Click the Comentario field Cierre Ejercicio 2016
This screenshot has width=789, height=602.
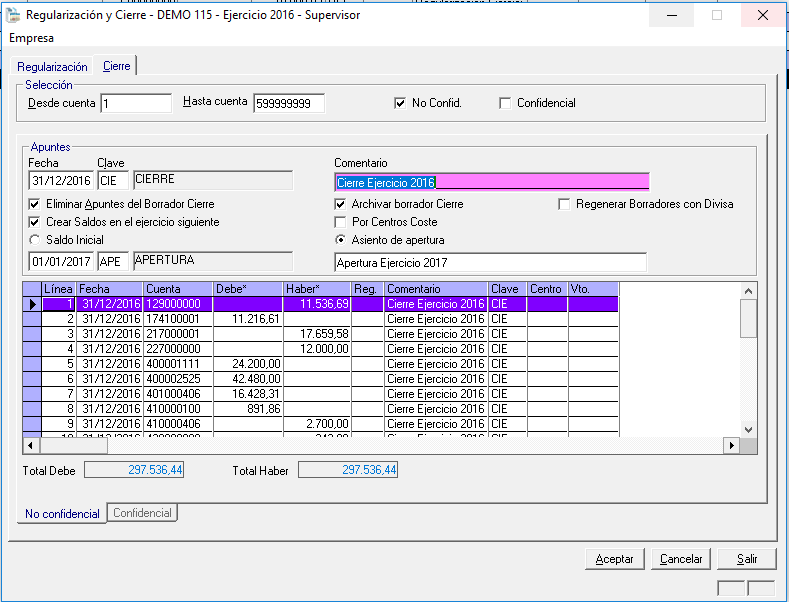[492, 182]
